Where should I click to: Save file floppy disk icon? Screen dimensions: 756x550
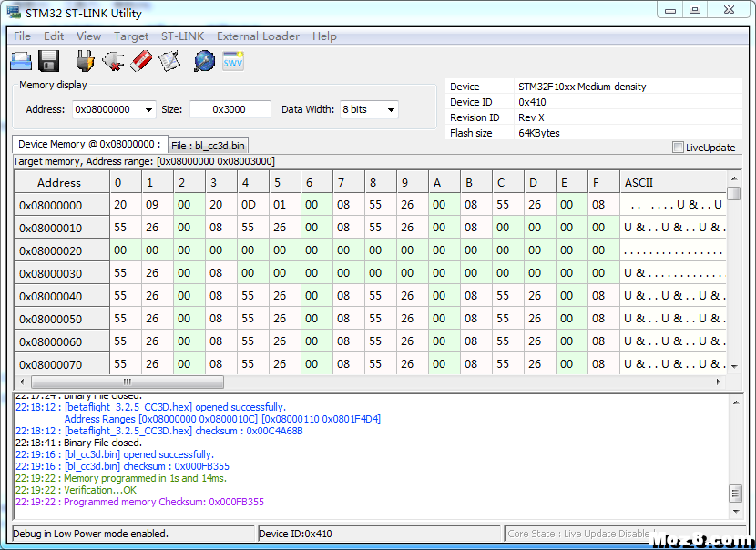coord(48,61)
